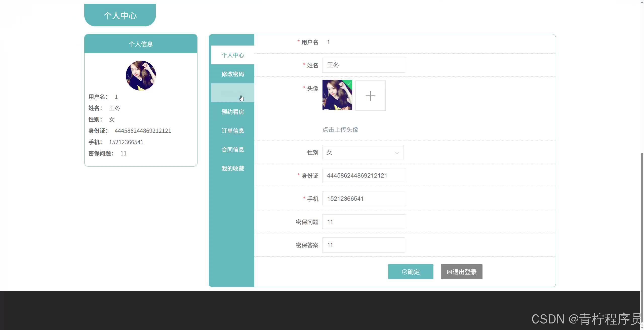
Task: Click the 退出登录 logout button
Action: (x=461, y=272)
